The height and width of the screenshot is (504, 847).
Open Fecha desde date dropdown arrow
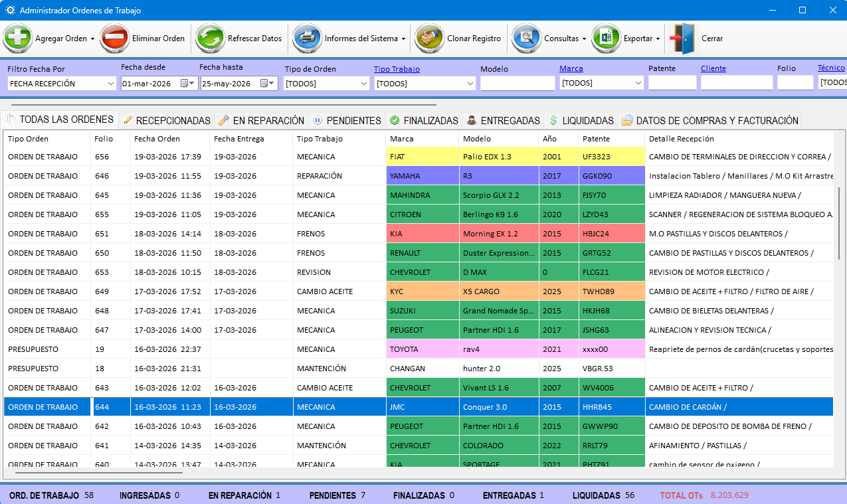(x=193, y=84)
